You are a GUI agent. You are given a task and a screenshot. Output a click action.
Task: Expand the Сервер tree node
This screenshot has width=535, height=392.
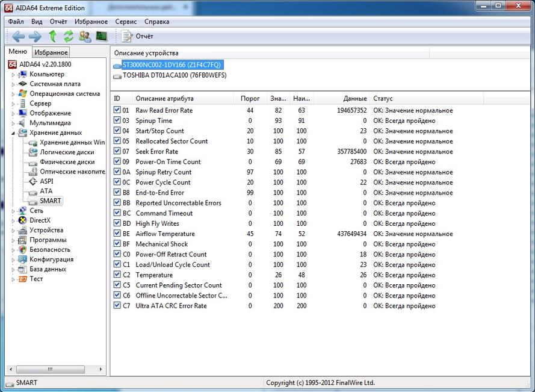(13, 104)
